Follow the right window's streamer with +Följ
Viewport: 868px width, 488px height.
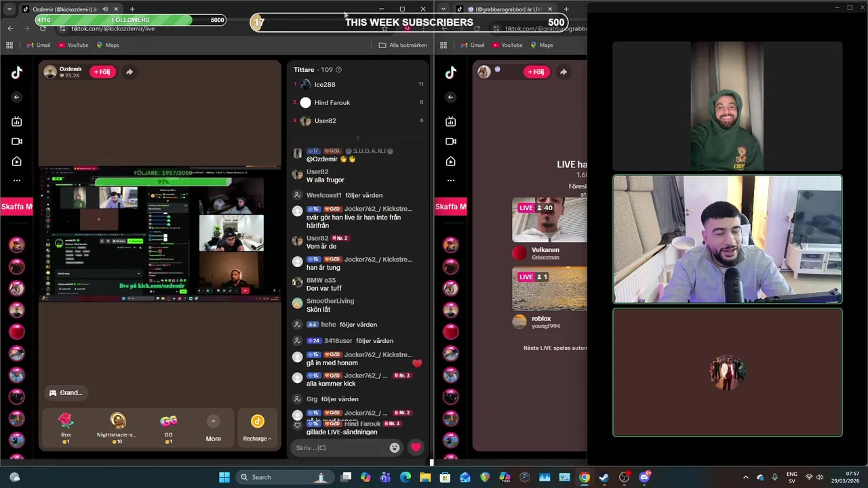[536, 72]
